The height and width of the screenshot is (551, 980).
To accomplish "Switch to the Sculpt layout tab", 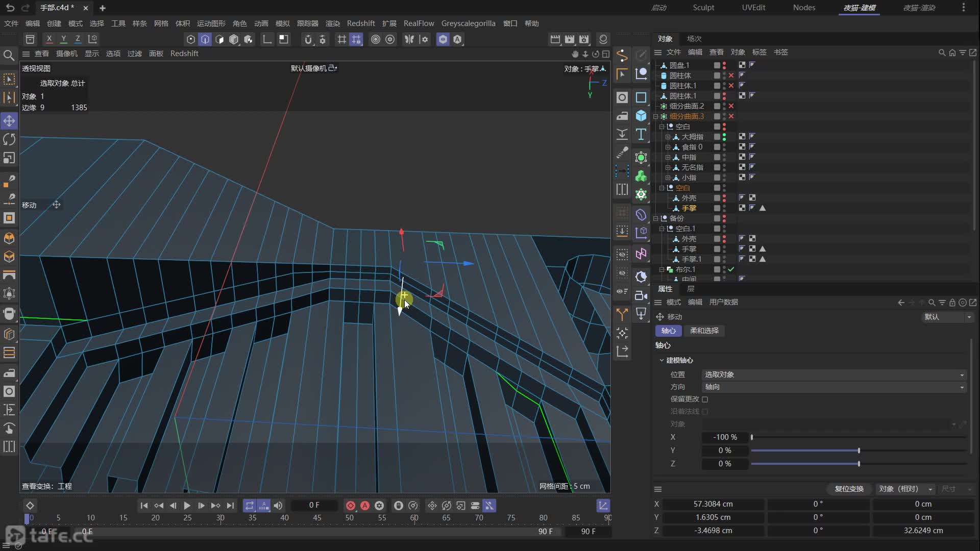I will coord(703,8).
